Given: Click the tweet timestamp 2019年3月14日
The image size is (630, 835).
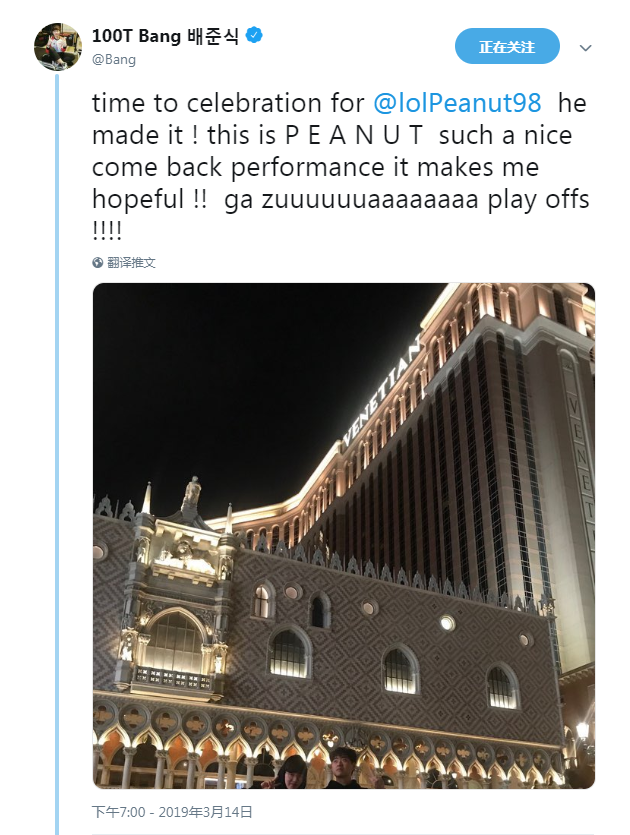Looking at the screenshot, I should [172, 812].
